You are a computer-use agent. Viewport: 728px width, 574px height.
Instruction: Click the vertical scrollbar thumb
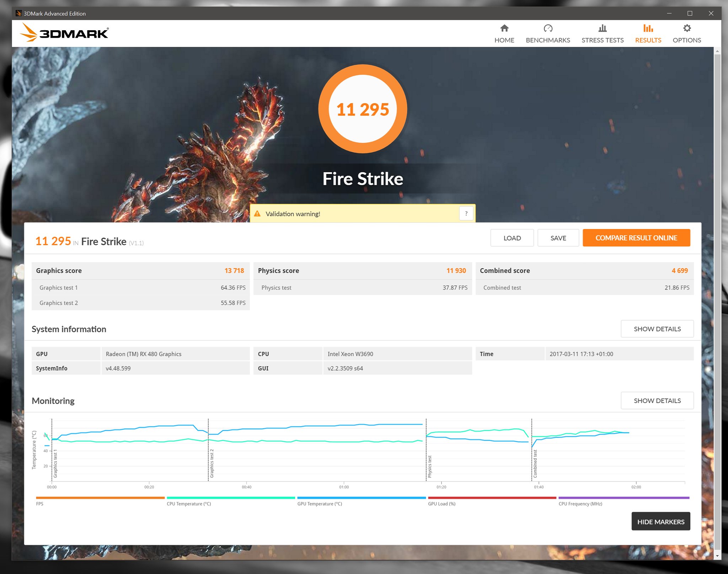pos(717,302)
